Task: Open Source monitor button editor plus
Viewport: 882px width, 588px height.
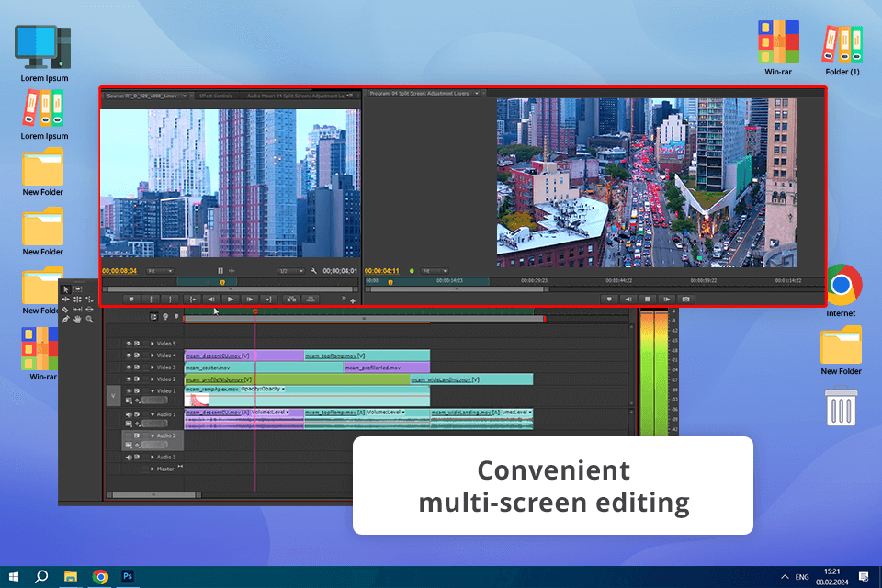Action: pos(353,301)
